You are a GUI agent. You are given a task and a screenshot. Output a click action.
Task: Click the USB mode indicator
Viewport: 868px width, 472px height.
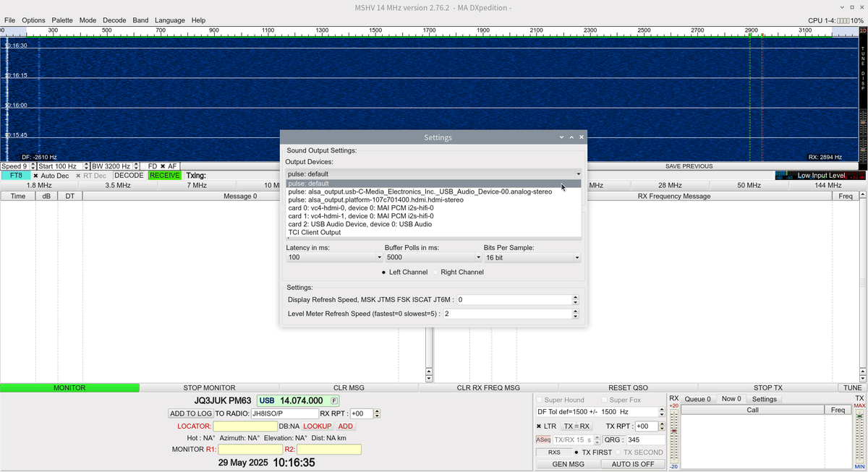click(267, 400)
